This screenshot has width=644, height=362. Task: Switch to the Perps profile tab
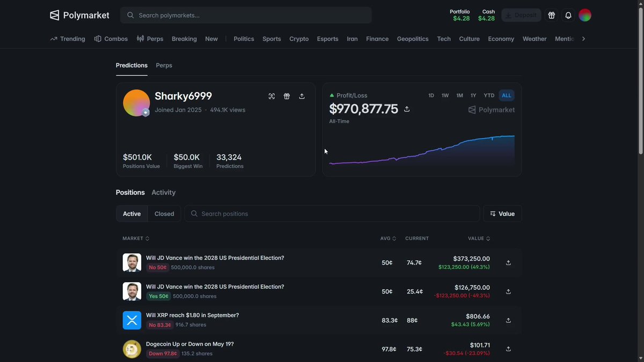[164, 65]
